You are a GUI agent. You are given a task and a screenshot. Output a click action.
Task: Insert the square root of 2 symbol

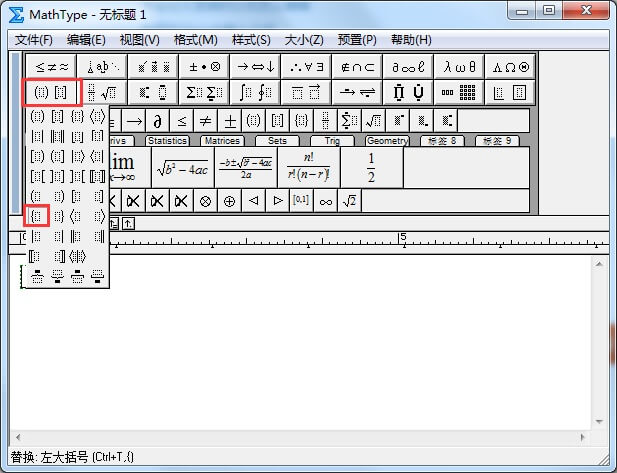350,201
